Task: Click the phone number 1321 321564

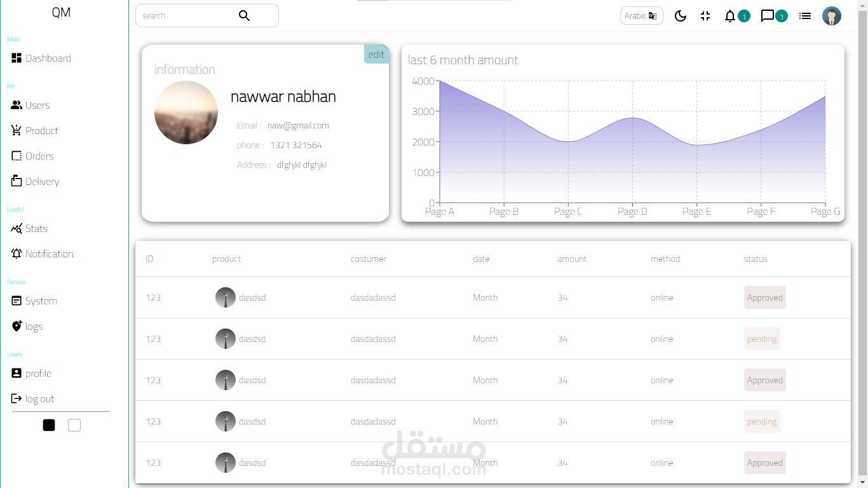Action: [x=296, y=146]
